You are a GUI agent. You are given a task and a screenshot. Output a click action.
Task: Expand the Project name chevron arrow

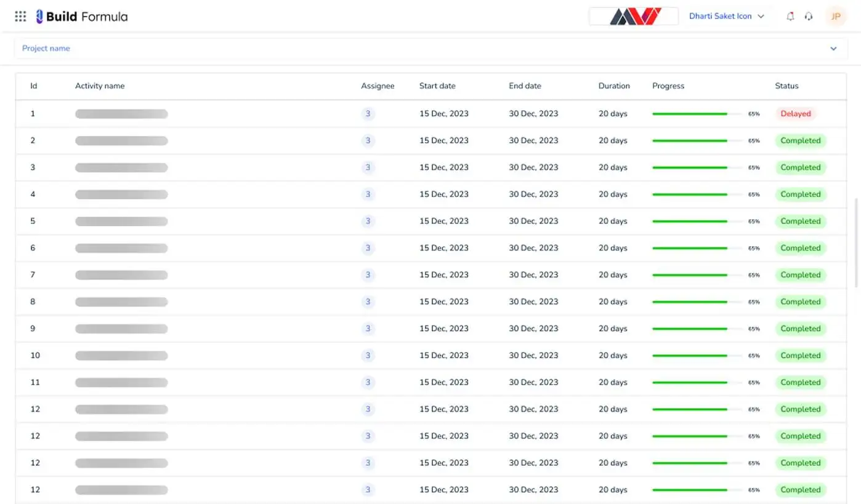833,49
